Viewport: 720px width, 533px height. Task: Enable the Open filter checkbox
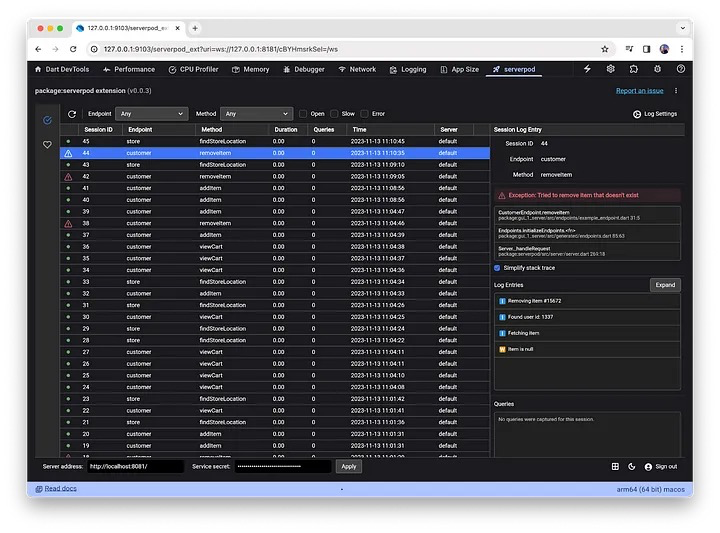pyautogui.click(x=303, y=114)
